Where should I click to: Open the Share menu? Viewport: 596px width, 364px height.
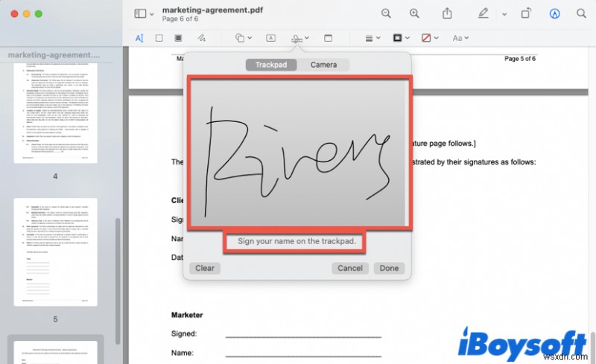(x=447, y=13)
